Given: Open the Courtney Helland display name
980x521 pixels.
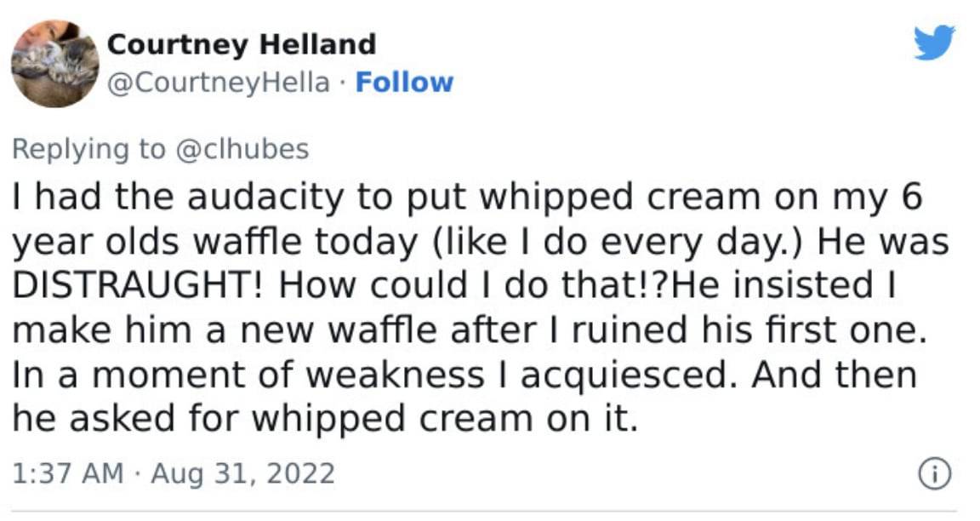Looking at the screenshot, I should [242, 44].
